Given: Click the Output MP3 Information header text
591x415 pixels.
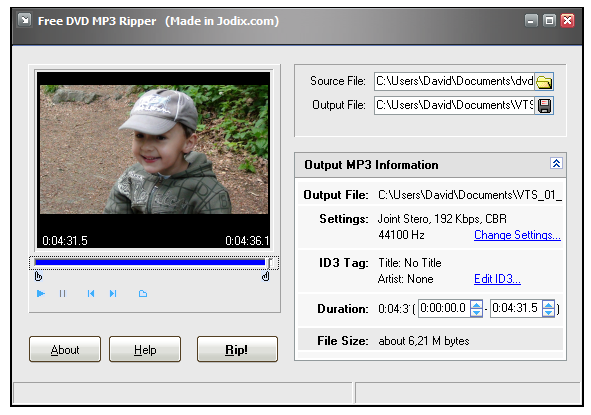Looking at the screenshot, I should pyautogui.click(x=371, y=165).
